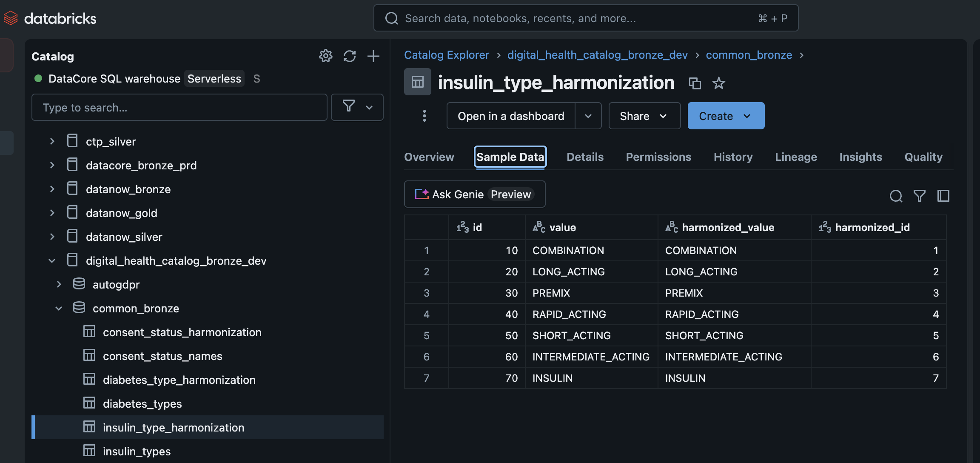This screenshot has height=463, width=980.
Task: Search sample data magnifier icon
Action: click(896, 196)
